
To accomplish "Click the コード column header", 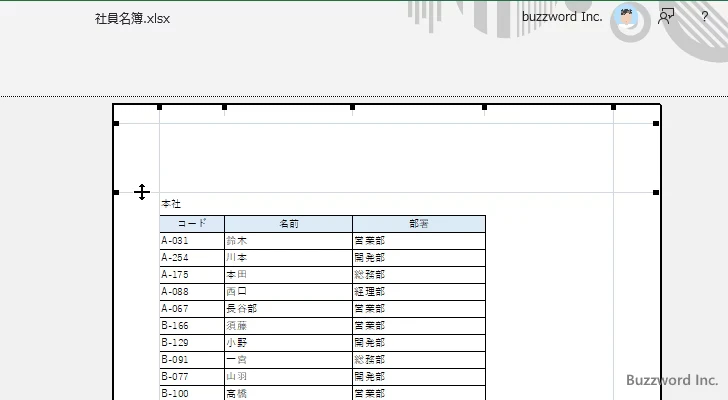I will click(x=192, y=224).
